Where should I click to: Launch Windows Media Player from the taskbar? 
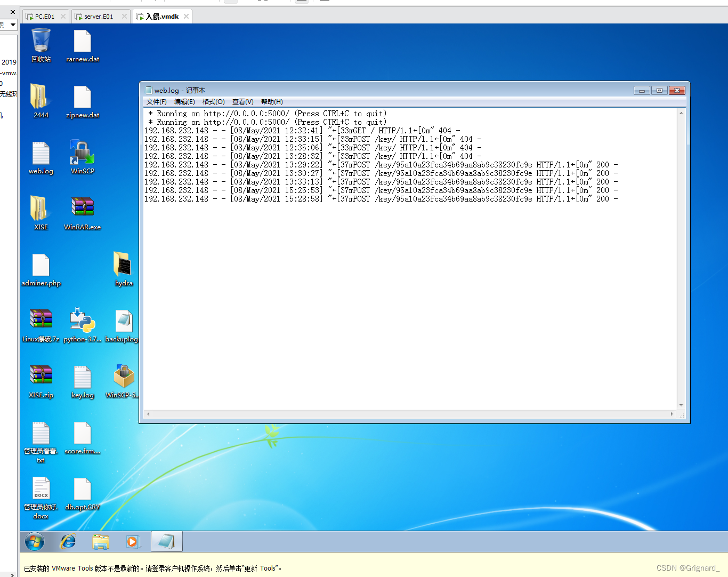[133, 542]
